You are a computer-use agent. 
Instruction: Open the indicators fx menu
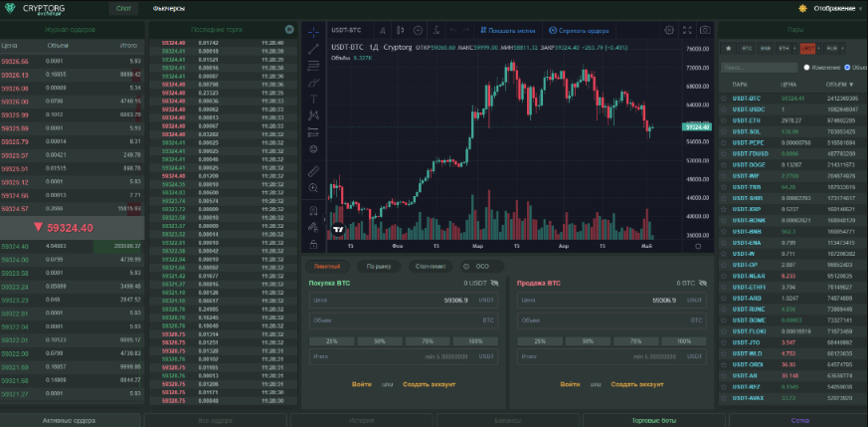436,31
